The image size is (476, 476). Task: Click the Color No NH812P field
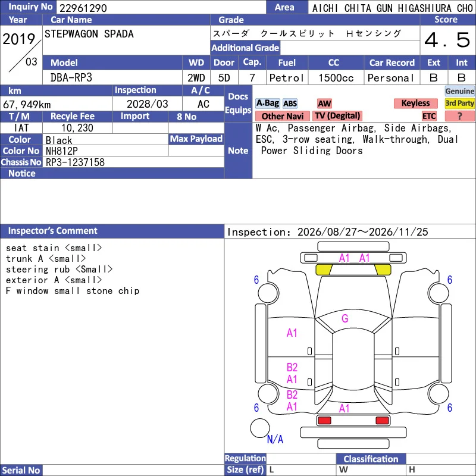tap(105, 151)
